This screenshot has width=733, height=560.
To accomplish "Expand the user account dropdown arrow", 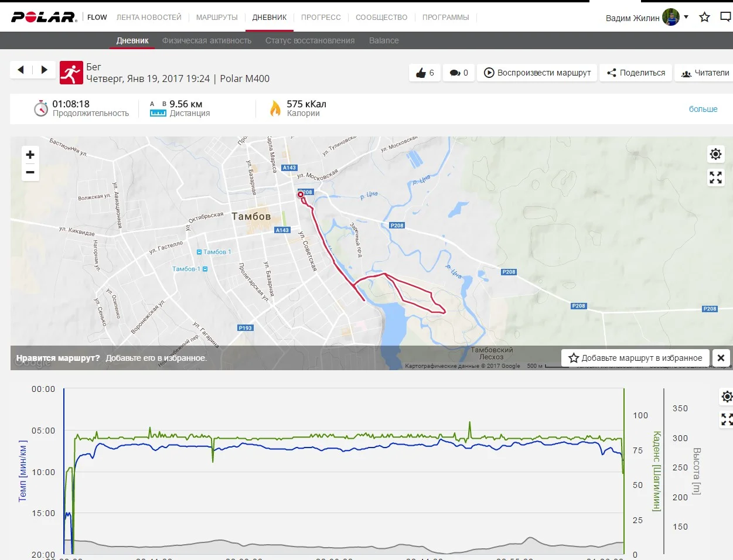I will coord(686,17).
